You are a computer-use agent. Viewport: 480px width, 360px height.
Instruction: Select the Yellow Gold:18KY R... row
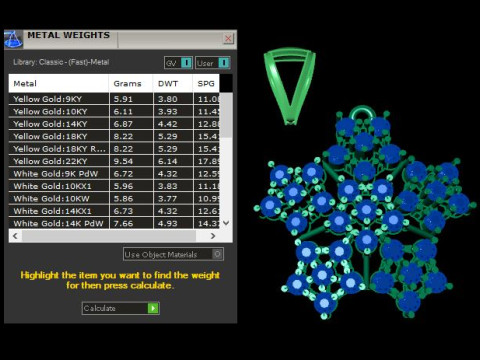pos(114,149)
